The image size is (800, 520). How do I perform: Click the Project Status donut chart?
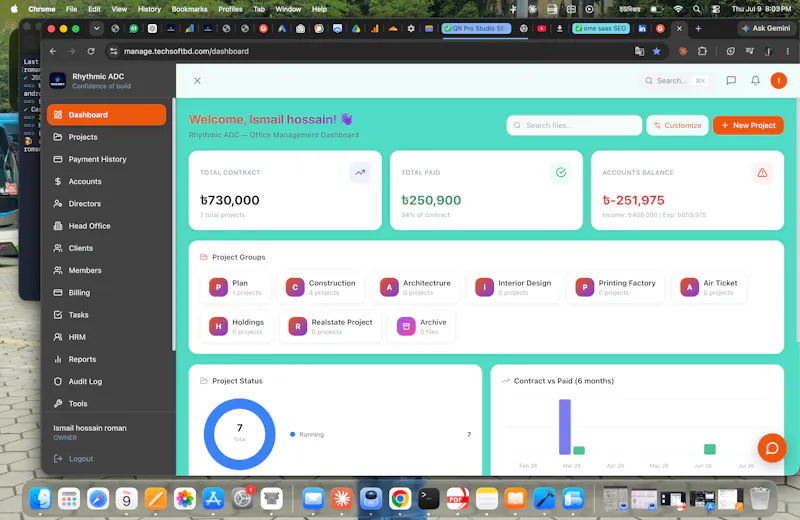[x=239, y=434]
